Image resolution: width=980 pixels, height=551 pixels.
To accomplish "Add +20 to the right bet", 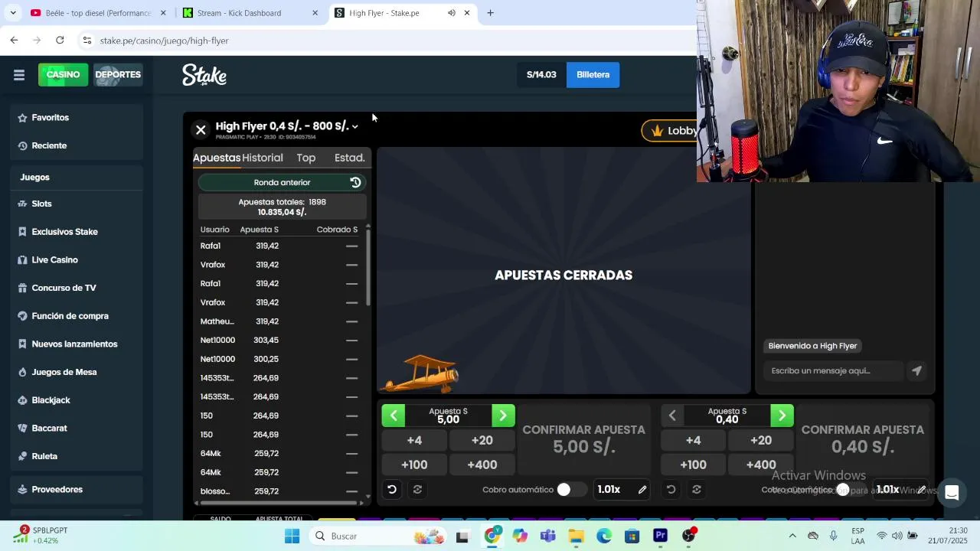I will pyautogui.click(x=761, y=440).
